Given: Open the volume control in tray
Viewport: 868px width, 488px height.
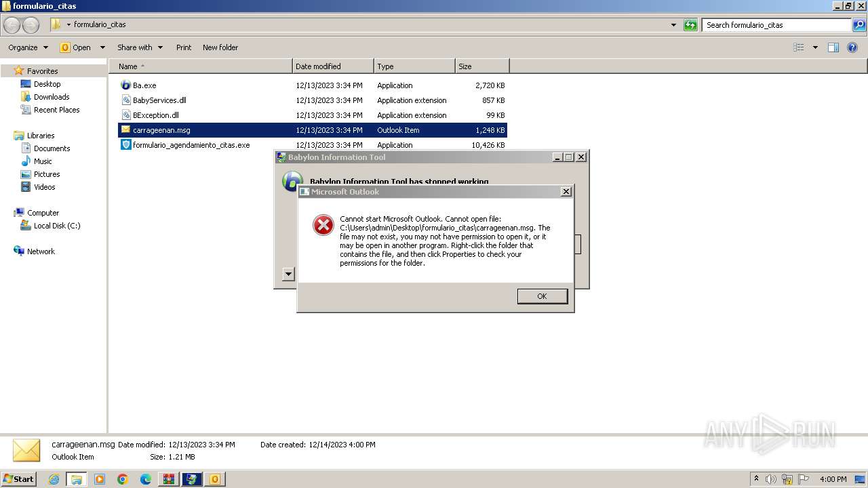Looking at the screenshot, I should click(x=772, y=479).
